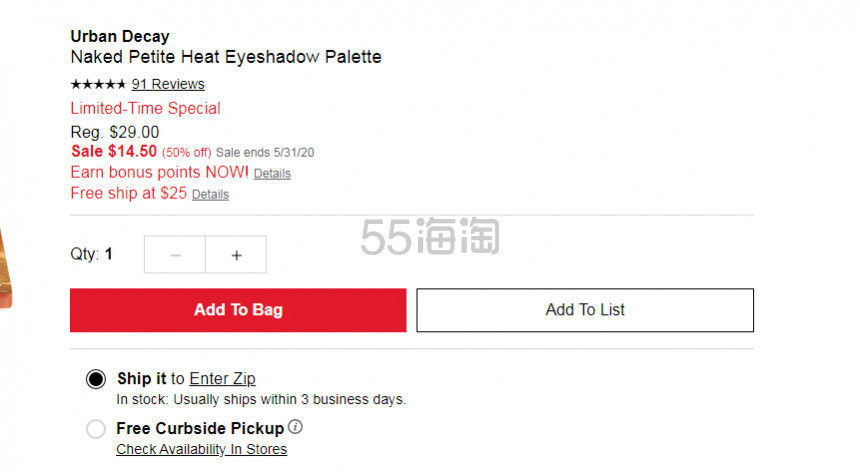This screenshot has height=472, width=860.
Task: Select the Free Curbside Pickup radio button
Action: coord(96,429)
